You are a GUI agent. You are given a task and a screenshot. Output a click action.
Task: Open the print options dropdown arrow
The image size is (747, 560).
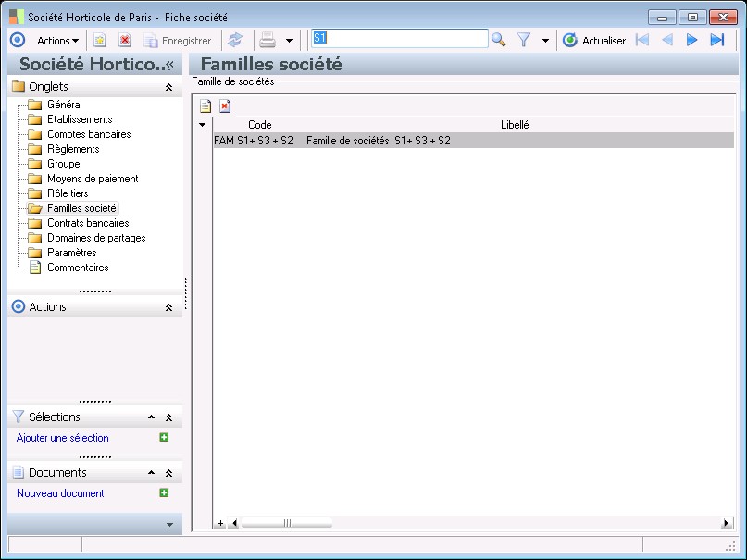point(289,41)
